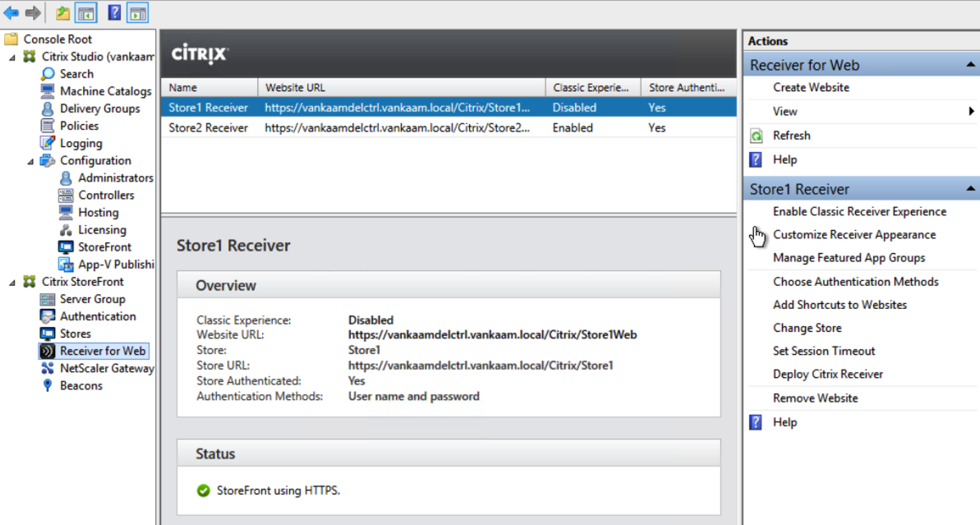This screenshot has height=525, width=980.
Task: Click the StoreFront monitor icon under Configuration
Action: click(66, 246)
